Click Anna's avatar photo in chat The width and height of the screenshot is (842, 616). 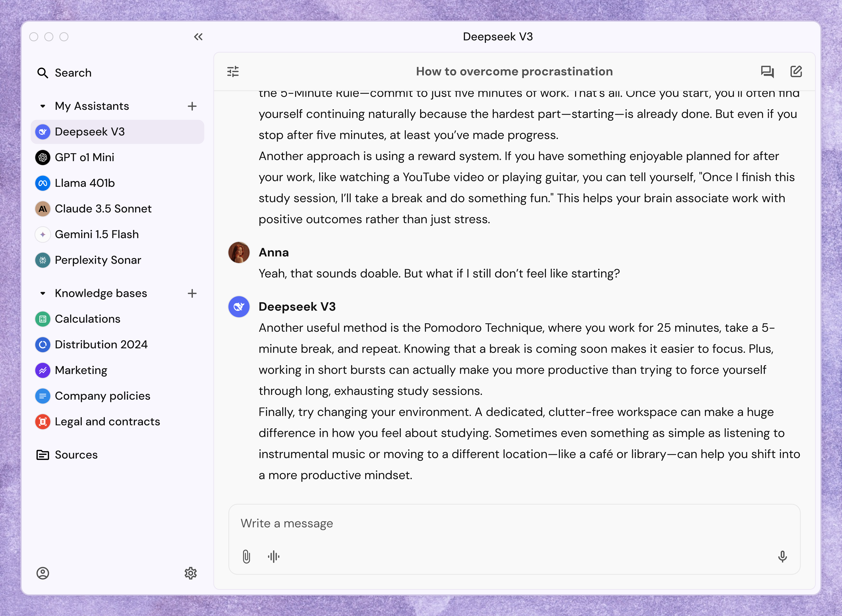[239, 253]
